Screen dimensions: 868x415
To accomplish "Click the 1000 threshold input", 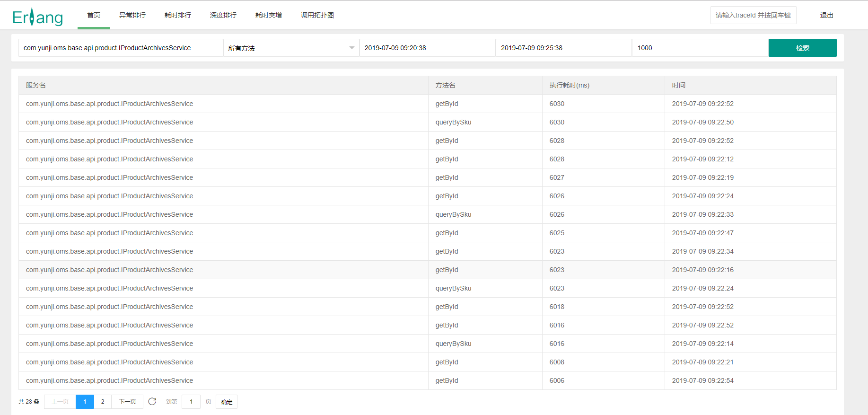I will (700, 48).
